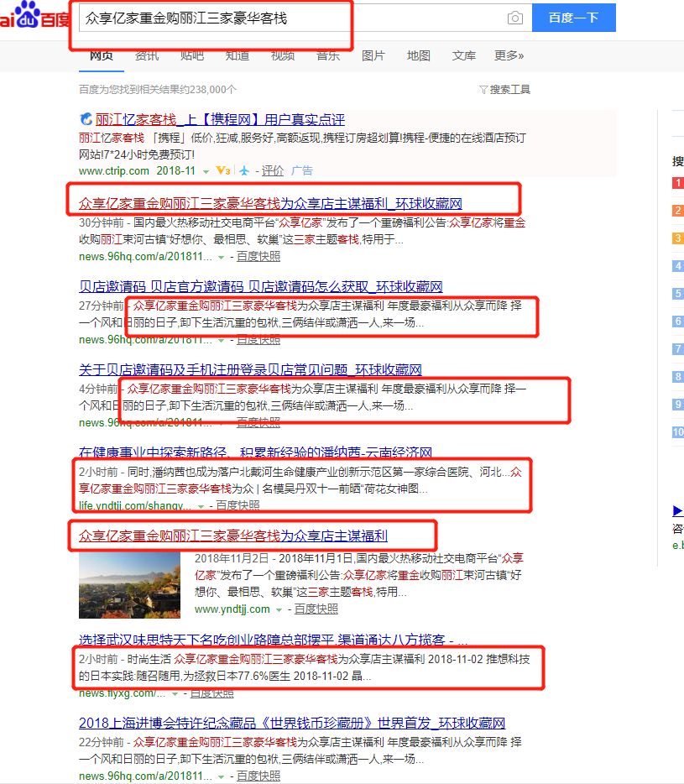The image size is (684, 784).
Task: Switch to the 资讯 tab
Action: coord(147,55)
